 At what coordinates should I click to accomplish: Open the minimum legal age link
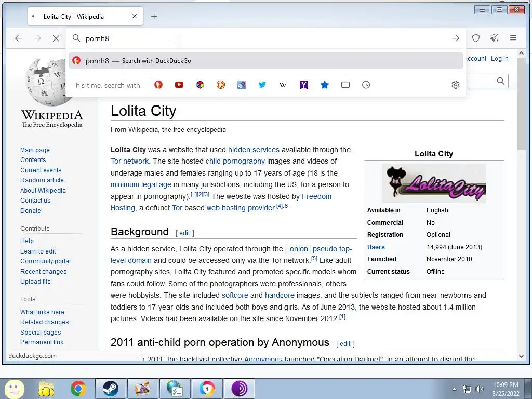141,184
